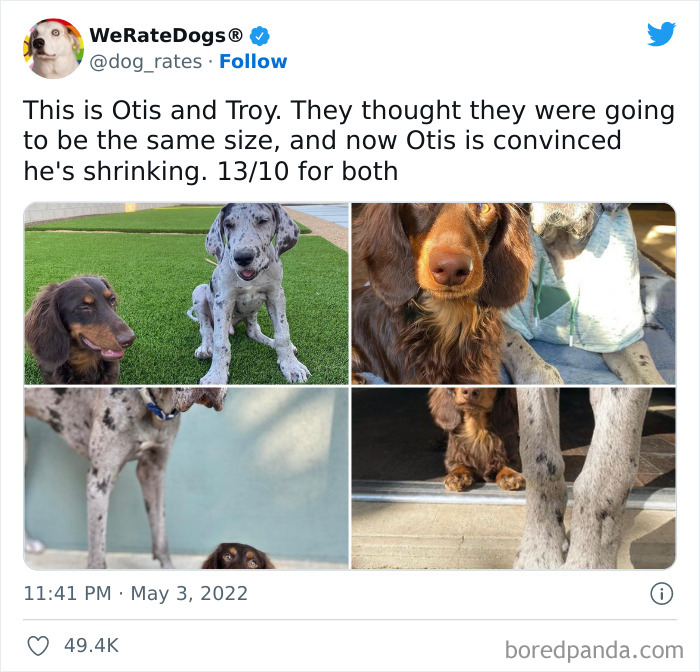Click the 49.4K likes count

tap(91, 646)
